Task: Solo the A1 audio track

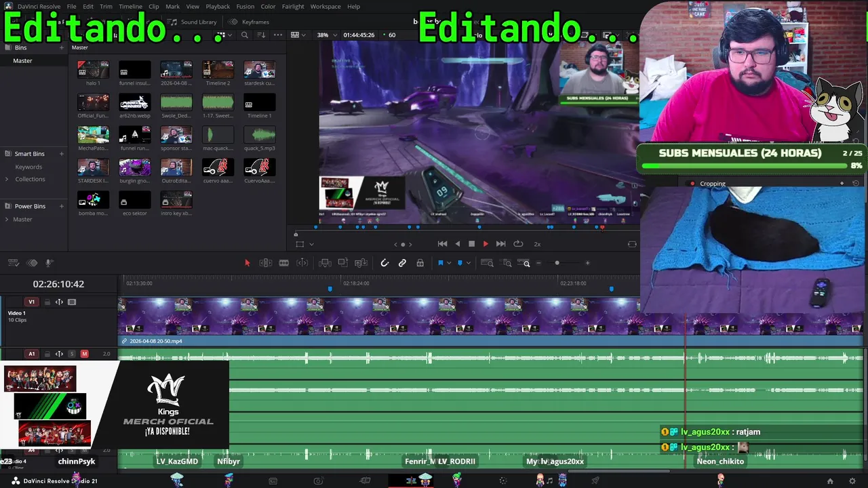Action: click(x=72, y=354)
